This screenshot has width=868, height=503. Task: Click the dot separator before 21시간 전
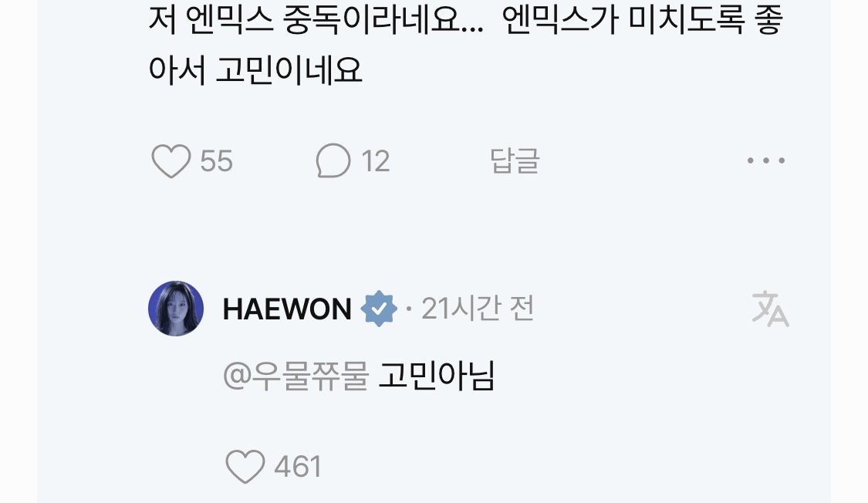pos(408,309)
